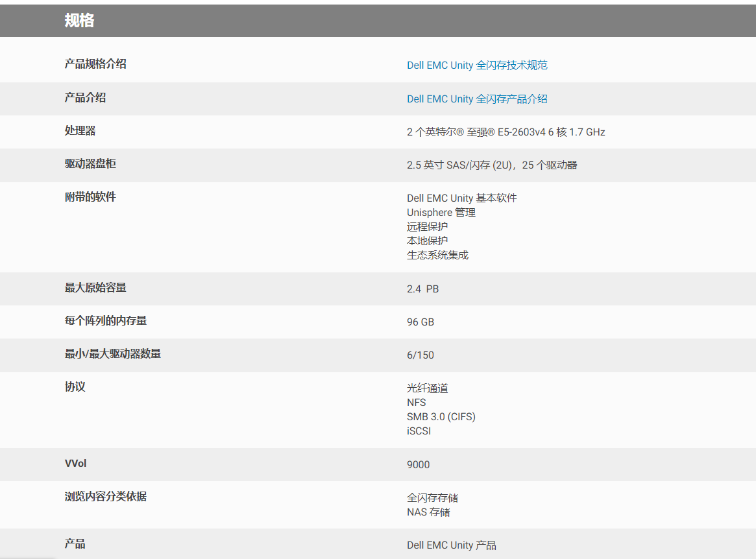This screenshot has width=756, height=559.
Task: Click SMB 3.0 (CIFS) protocol entry
Action: click(441, 417)
